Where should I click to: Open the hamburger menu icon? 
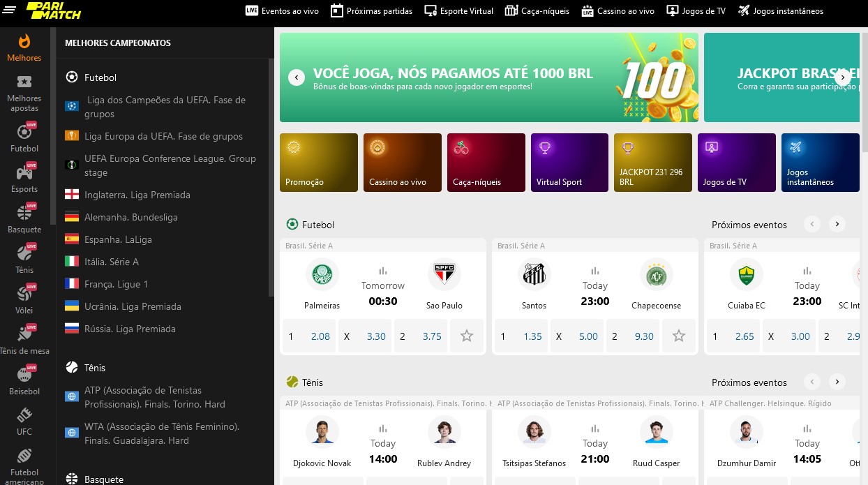click(9, 9)
